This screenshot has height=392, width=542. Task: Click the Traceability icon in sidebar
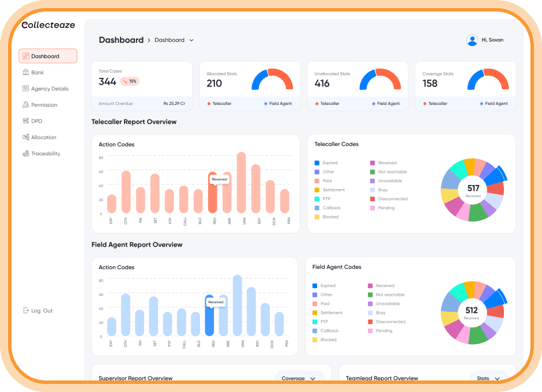click(25, 153)
